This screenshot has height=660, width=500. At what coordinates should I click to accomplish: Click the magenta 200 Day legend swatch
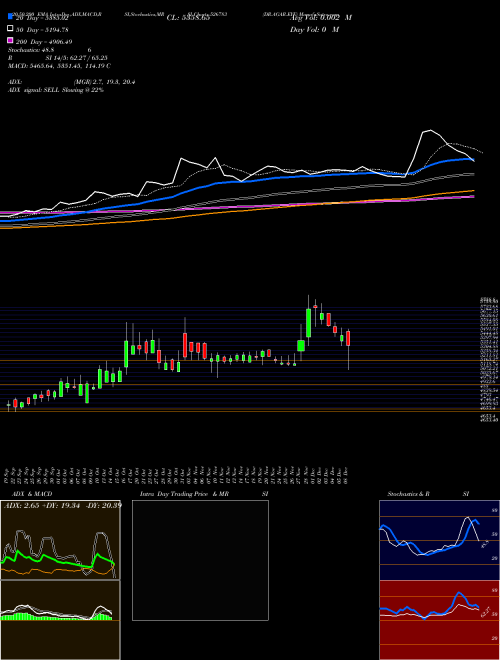pos(10,41)
